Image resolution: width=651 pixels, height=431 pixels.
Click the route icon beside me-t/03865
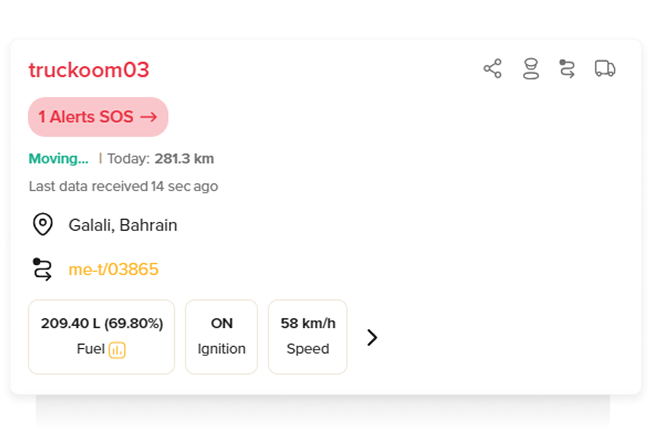pyautogui.click(x=42, y=269)
